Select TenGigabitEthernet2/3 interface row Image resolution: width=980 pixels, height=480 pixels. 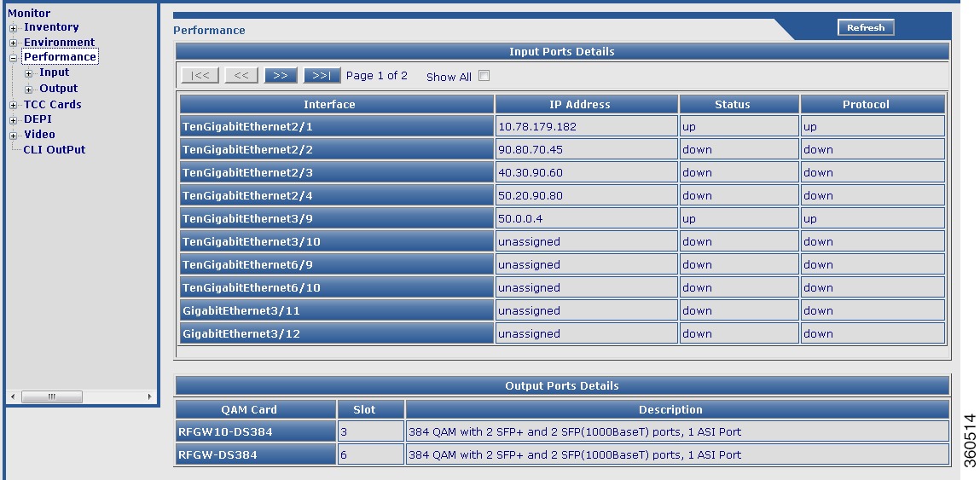[x=337, y=172]
